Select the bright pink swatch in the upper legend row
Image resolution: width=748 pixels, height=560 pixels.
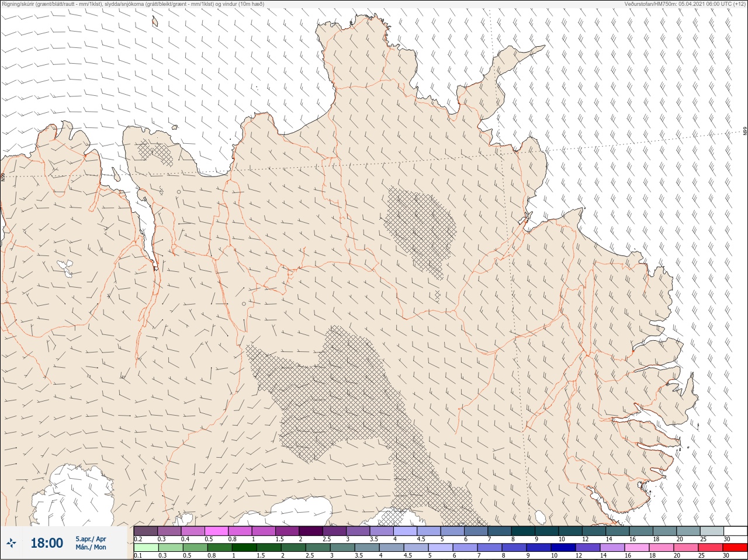click(216, 531)
